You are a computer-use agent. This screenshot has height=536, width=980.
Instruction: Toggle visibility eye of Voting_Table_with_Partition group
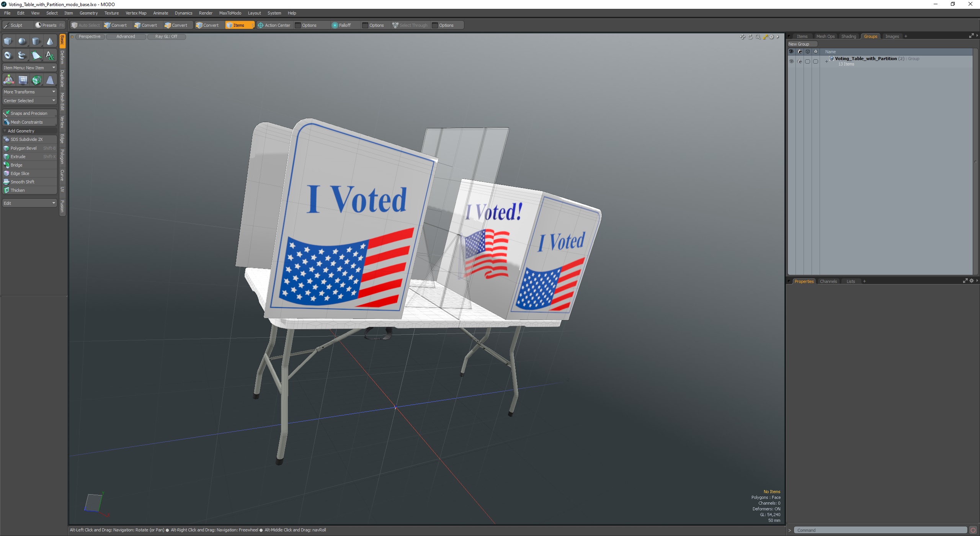point(791,61)
